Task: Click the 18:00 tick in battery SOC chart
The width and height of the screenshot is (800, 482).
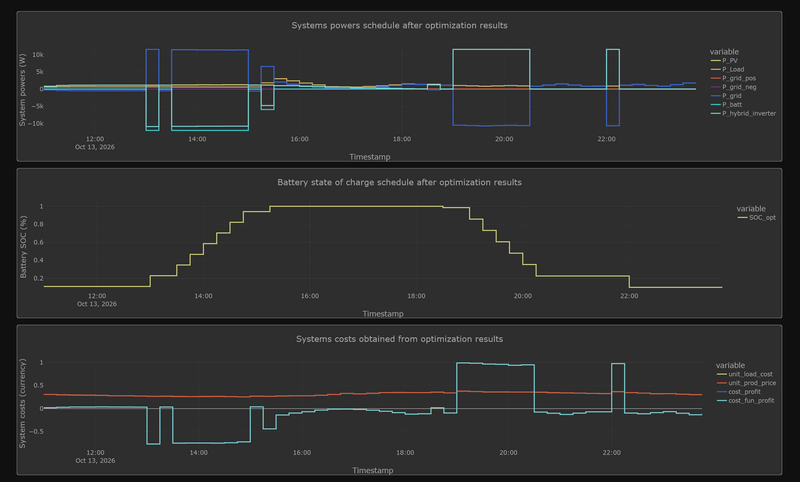Action: pyautogui.click(x=416, y=296)
